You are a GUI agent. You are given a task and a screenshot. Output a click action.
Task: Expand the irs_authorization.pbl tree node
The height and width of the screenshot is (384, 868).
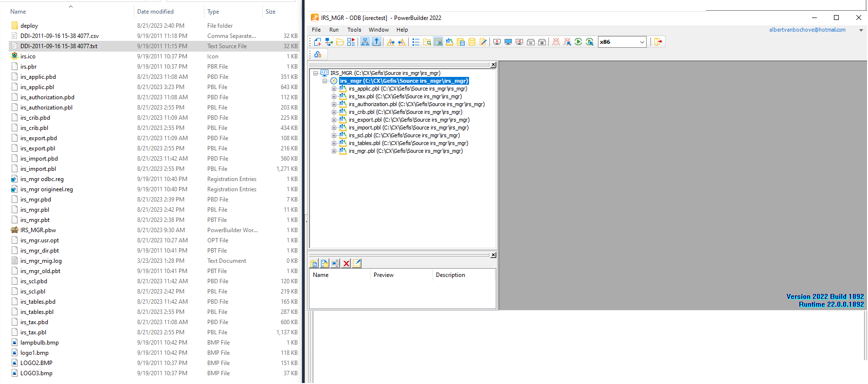[334, 104]
